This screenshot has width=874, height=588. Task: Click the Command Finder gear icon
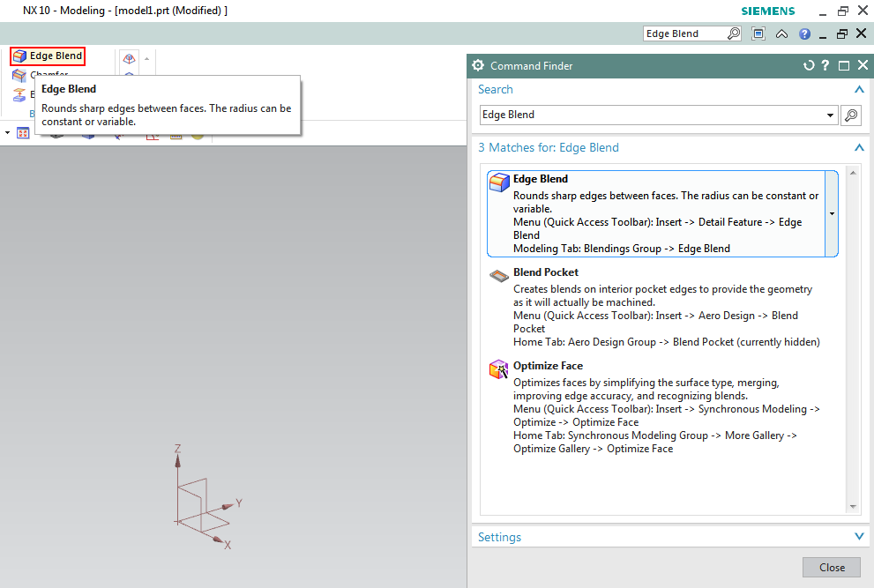[478, 65]
